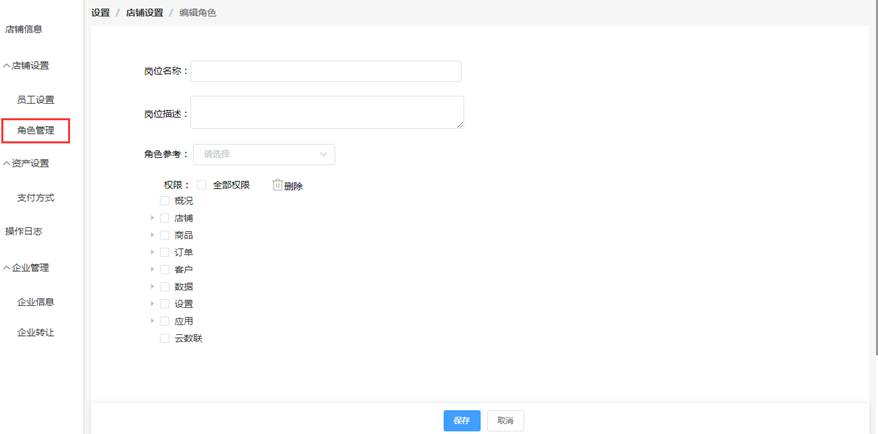Open 角色管理 in the sidebar
The image size is (878, 434).
36,130
